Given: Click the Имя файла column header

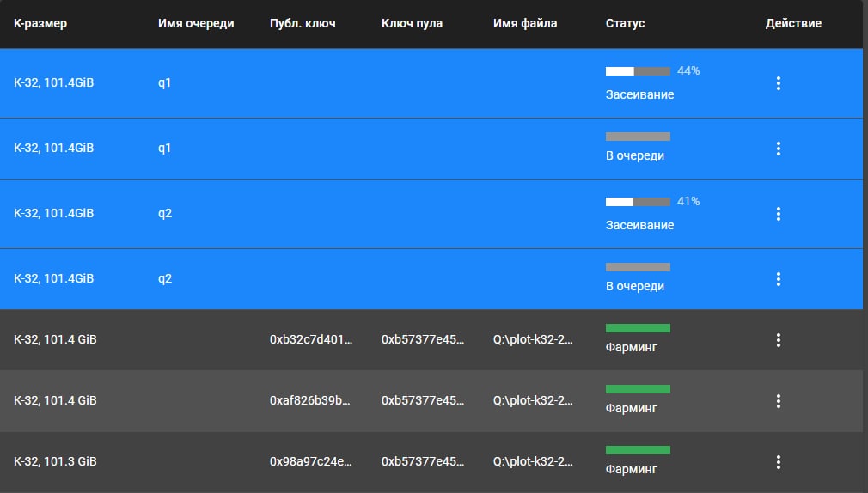Looking at the screenshot, I should coord(525,23).
